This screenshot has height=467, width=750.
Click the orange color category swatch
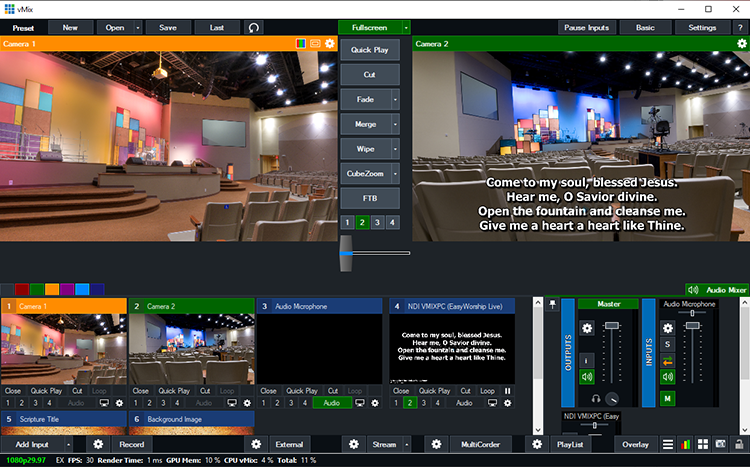(x=52, y=289)
